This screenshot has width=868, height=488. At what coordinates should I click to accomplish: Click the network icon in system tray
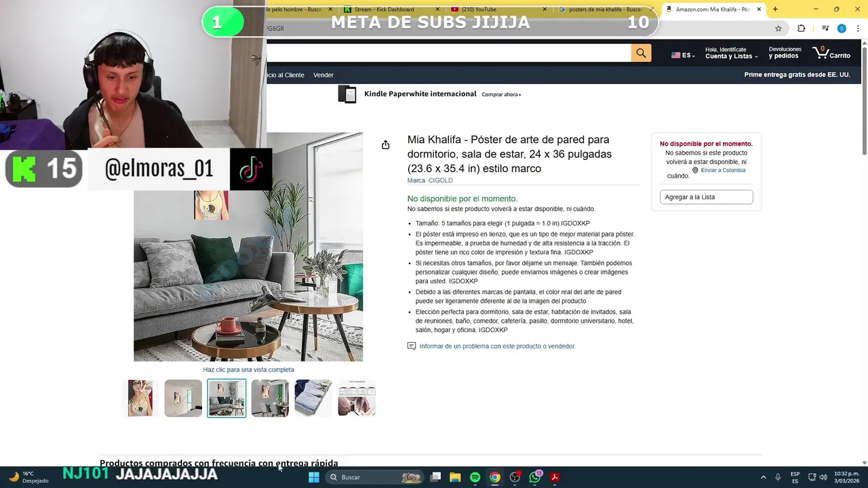point(812,477)
